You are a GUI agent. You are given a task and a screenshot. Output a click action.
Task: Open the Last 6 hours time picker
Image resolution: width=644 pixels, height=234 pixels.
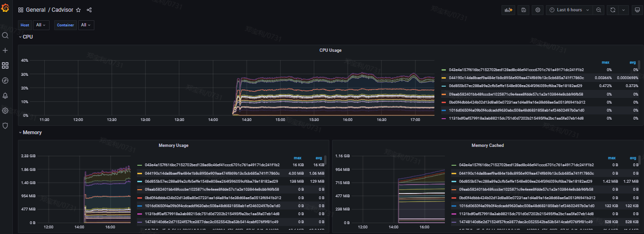pos(569,10)
